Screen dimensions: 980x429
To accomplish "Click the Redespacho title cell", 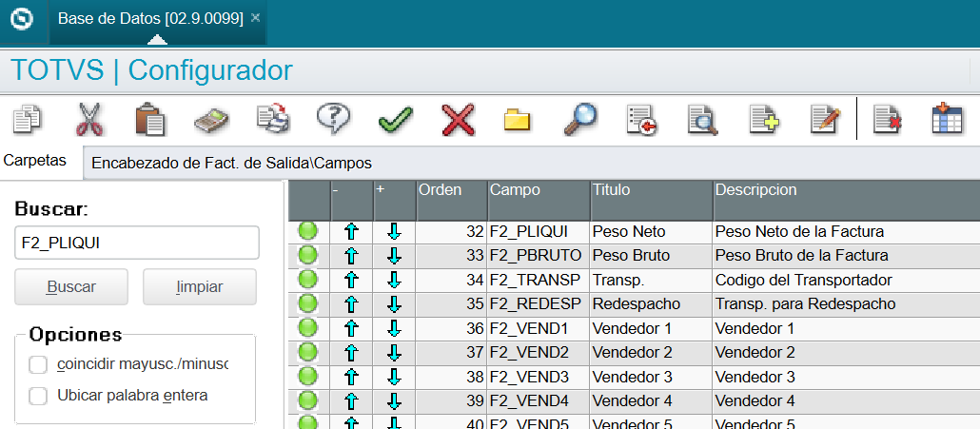I will tap(651, 304).
